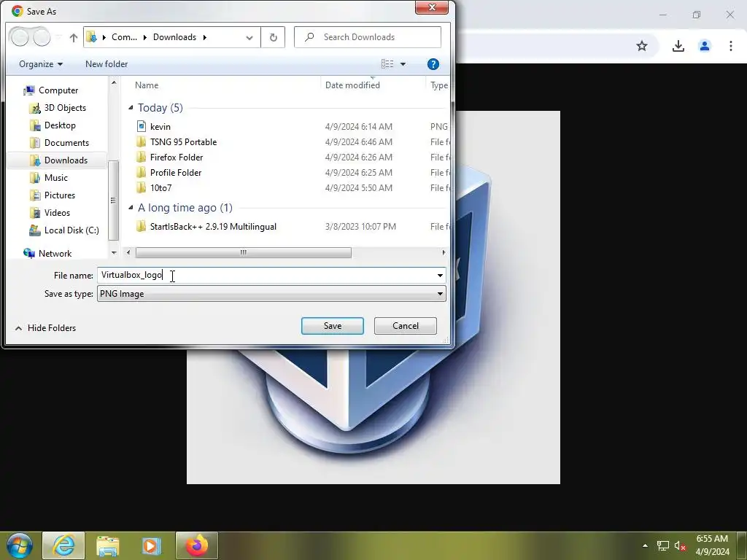The height and width of the screenshot is (560, 747).
Task: Click the Change your view icon
Action: pyautogui.click(x=387, y=64)
